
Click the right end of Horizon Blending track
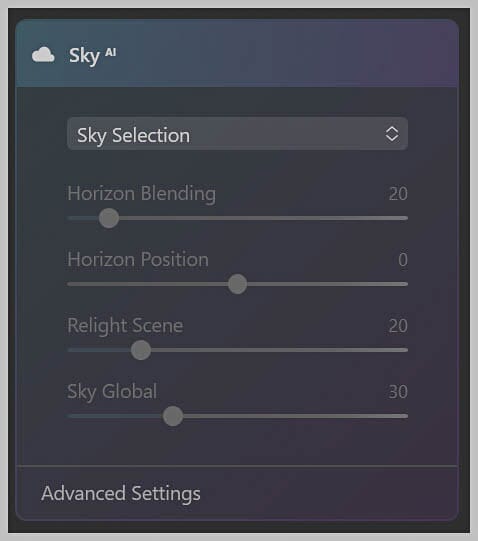pyautogui.click(x=404, y=218)
